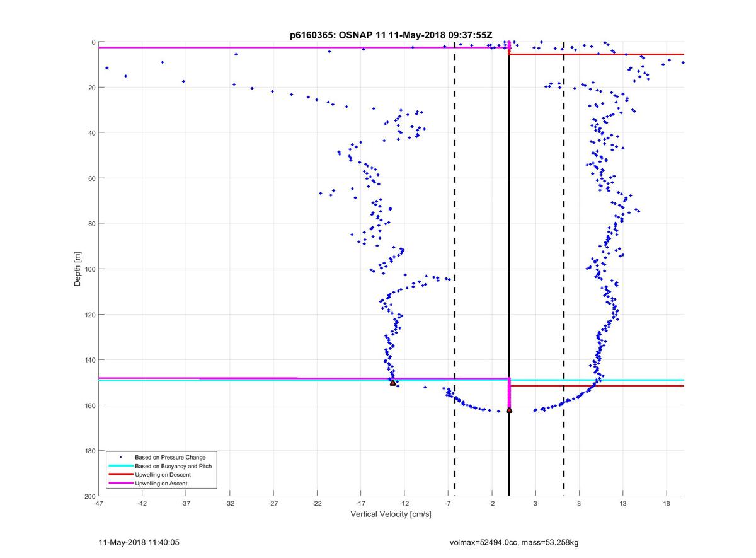Click x-axis tick label -37
The image size is (756, 558).
(186, 504)
